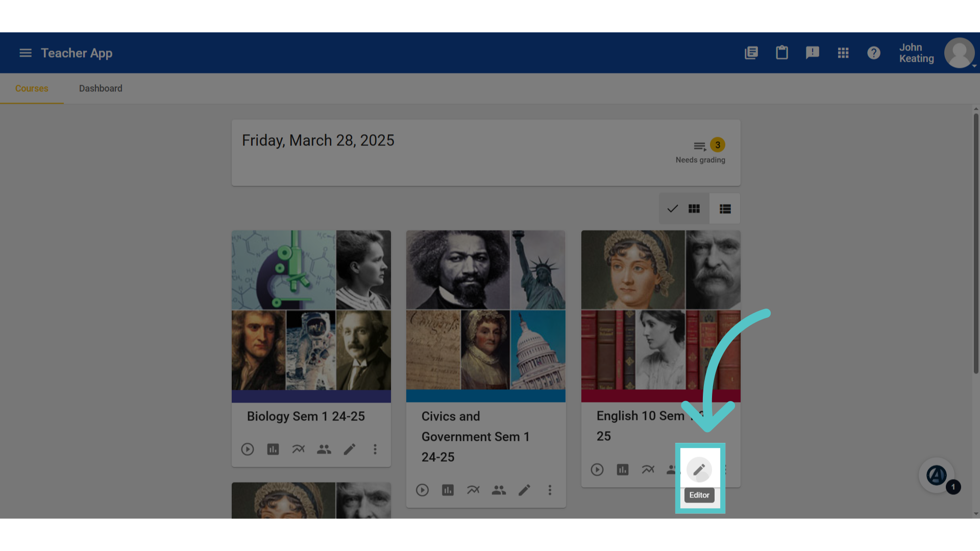Image resolution: width=980 pixels, height=551 pixels.
Task: Open the hamburger navigation menu
Action: coord(26,53)
